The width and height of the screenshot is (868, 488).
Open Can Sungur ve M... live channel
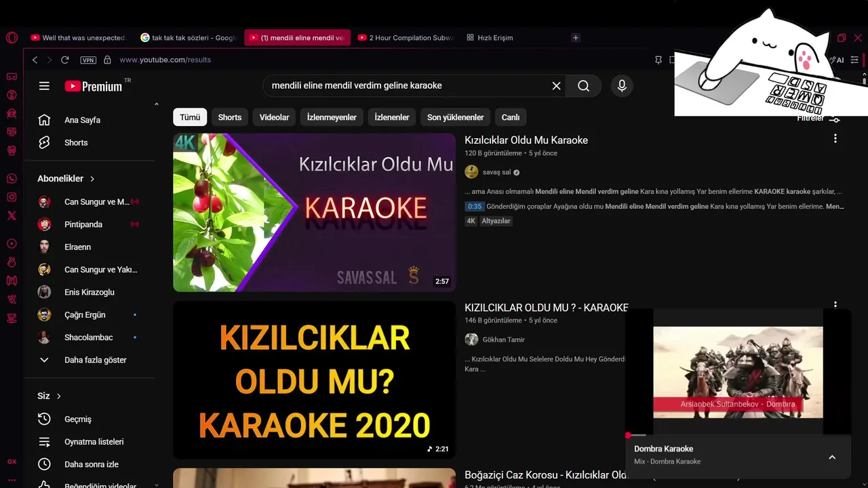89,202
